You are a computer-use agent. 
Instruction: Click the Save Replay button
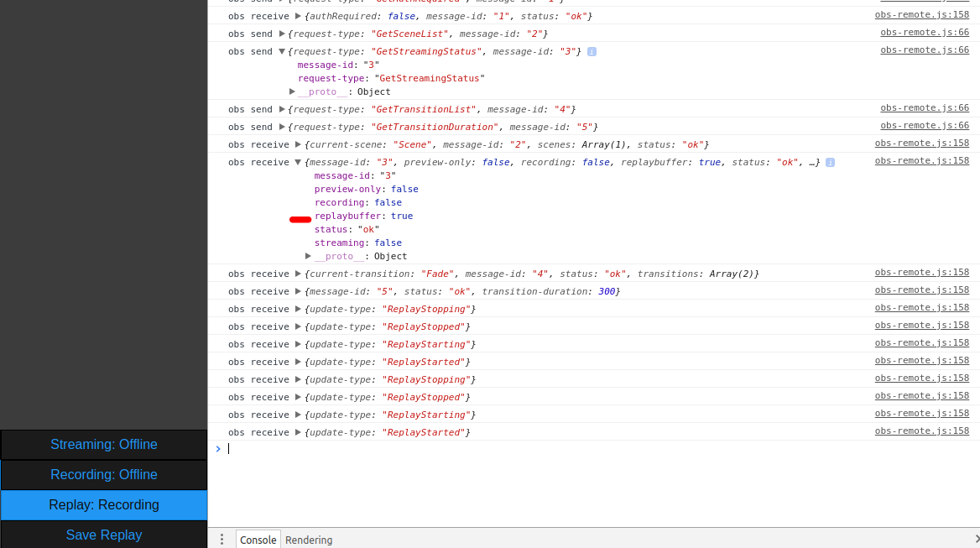pos(103,535)
